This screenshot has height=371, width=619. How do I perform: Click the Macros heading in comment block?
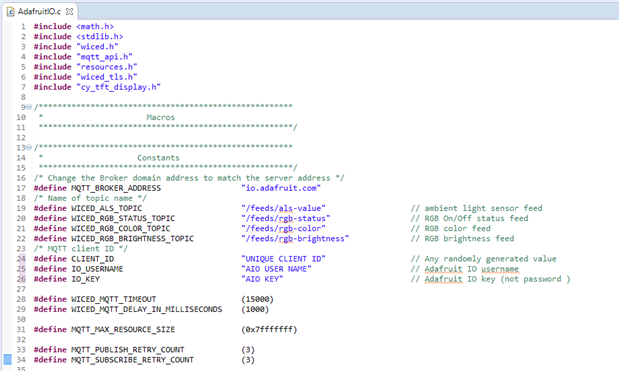click(161, 117)
